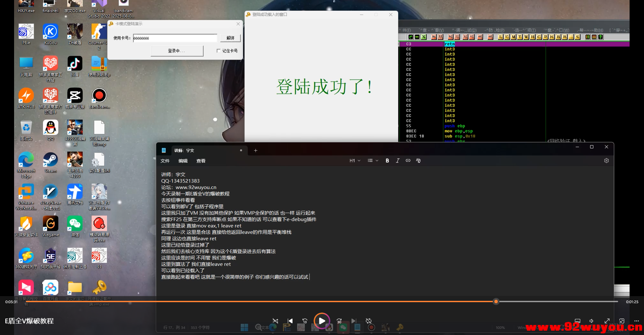This screenshot has height=335, width=644.
Task: Open the H1 heading style dropdown
Action: click(x=355, y=160)
